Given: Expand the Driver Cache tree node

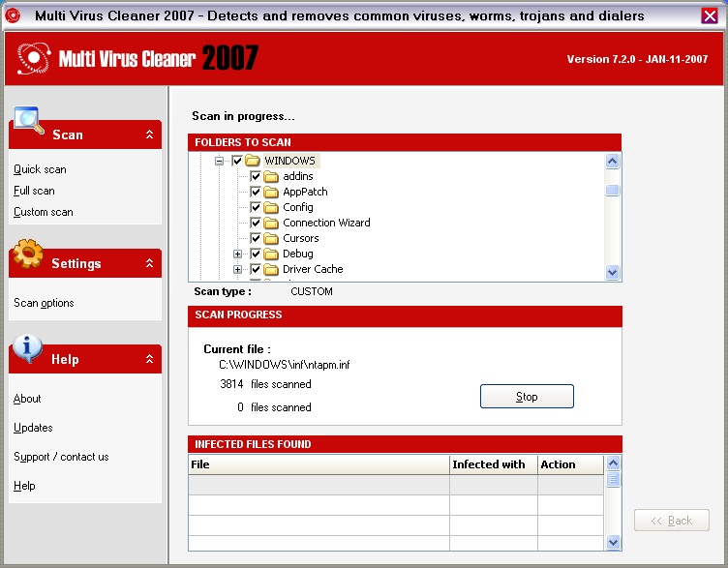Looking at the screenshot, I should 238,269.
